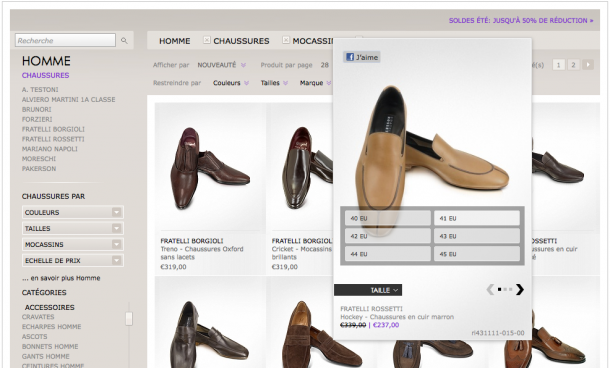The width and height of the screenshot is (610, 368).
Task: Open the TAILLE size selector in popup
Action: click(x=368, y=290)
